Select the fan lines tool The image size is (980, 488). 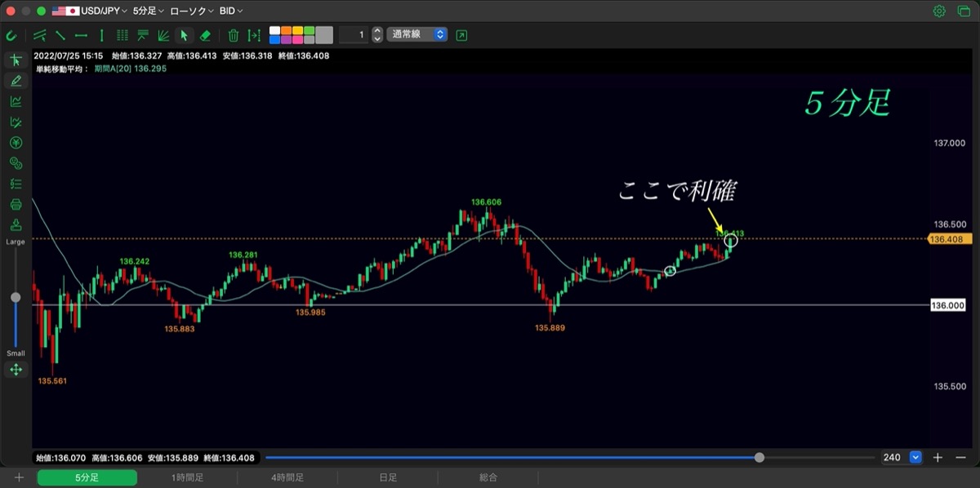(x=163, y=35)
